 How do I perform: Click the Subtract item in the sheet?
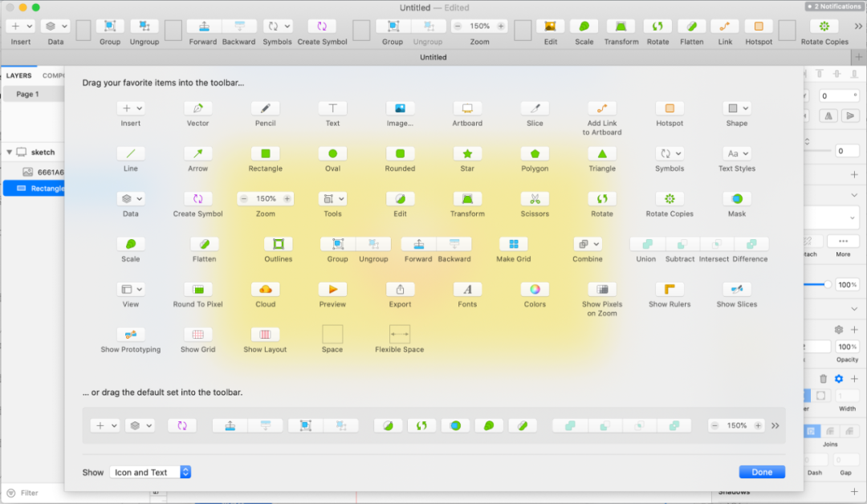coord(682,244)
